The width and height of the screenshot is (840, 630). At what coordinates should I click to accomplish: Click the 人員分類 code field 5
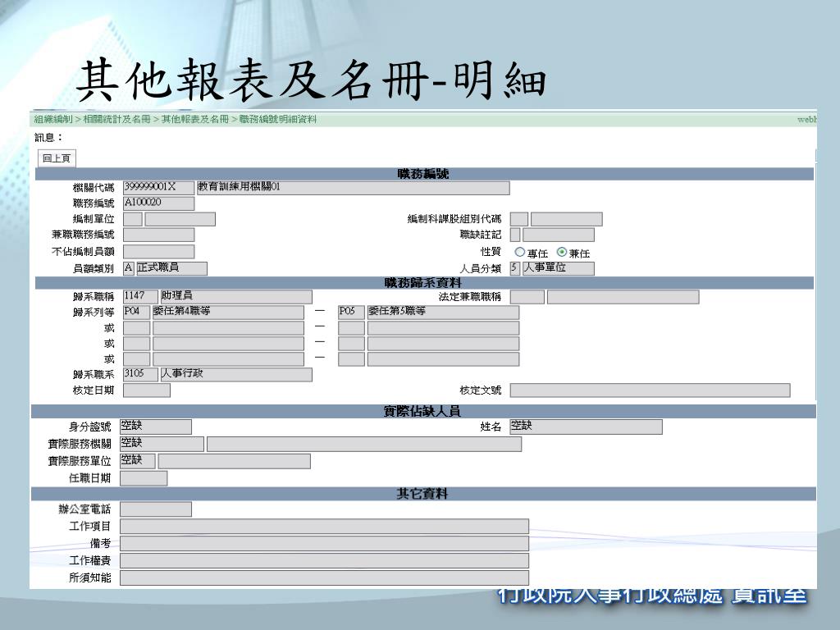coord(515,268)
